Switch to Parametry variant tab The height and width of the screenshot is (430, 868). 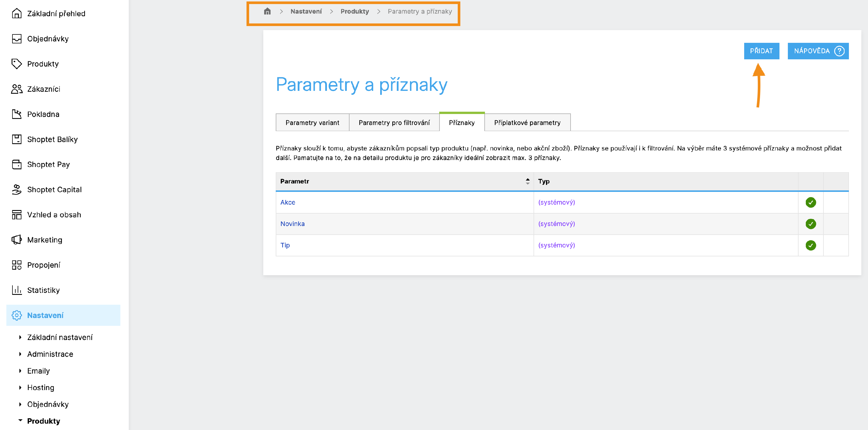312,123
